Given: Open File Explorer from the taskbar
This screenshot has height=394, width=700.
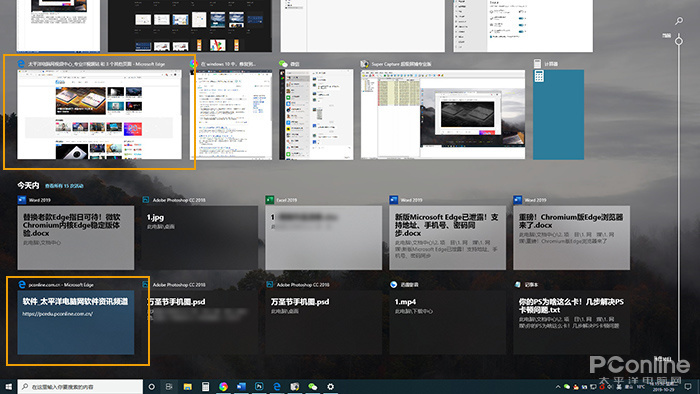Looking at the screenshot, I should pos(188,387).
